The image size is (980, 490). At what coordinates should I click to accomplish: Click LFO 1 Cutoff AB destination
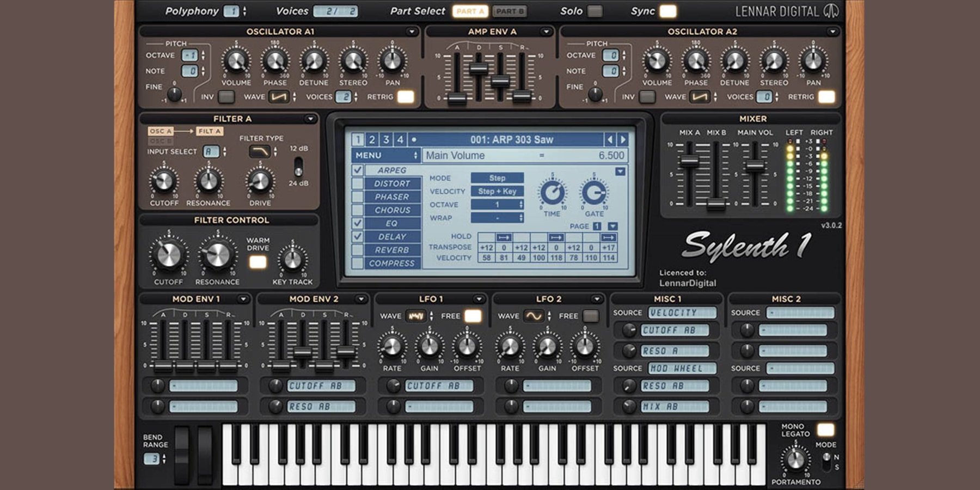pos(439,386)
